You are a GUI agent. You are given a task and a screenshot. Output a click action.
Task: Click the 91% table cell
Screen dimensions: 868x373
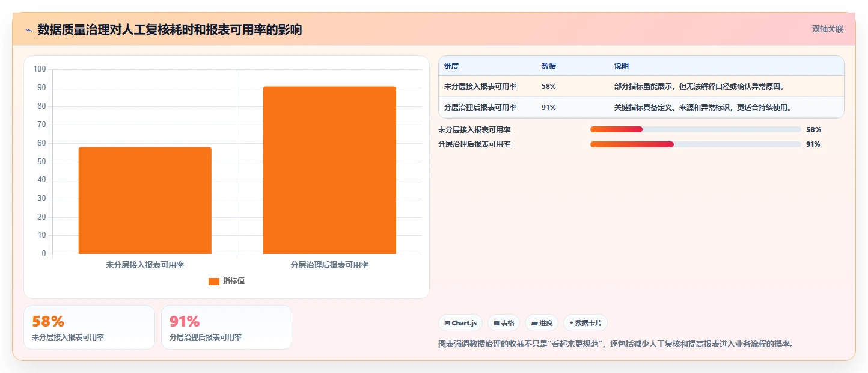pyautogui.click(x=549, y=108)
